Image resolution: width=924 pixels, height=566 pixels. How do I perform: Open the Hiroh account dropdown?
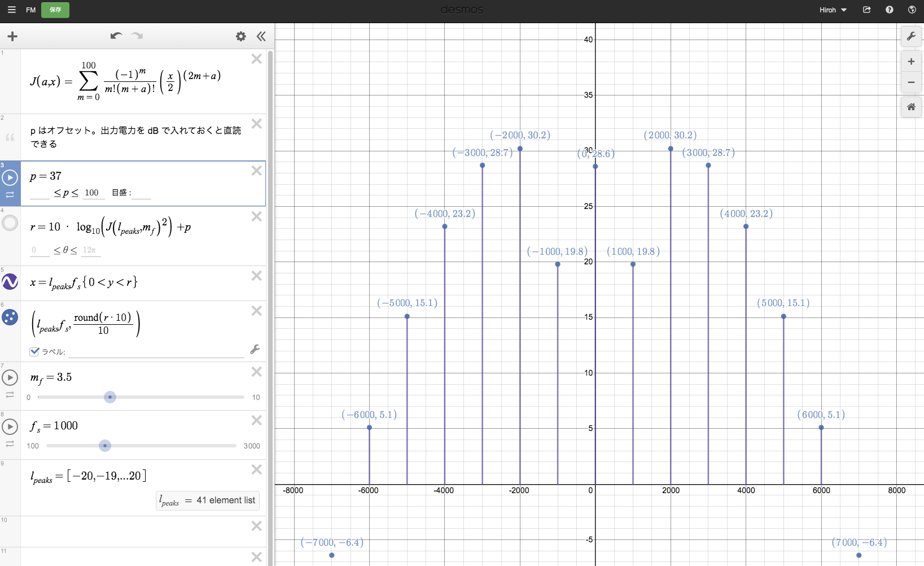(833, 10)
